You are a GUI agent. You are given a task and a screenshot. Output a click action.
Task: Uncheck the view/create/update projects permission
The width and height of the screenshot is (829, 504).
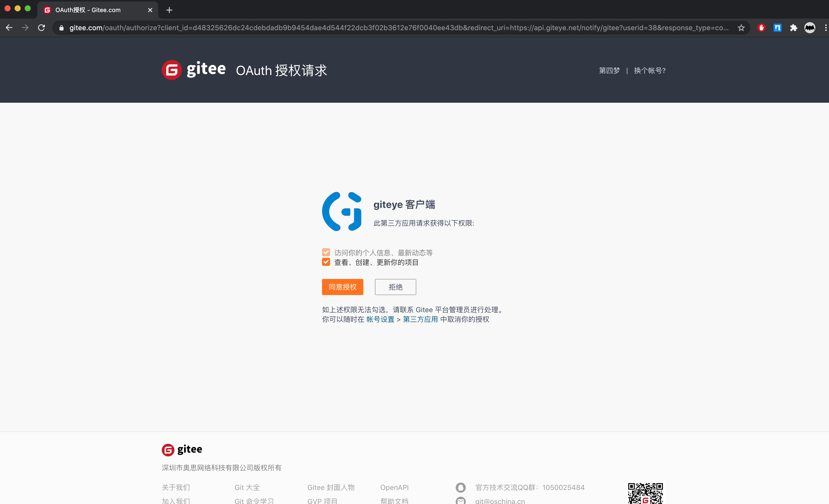pyautogui.click(x=326, y=262)
